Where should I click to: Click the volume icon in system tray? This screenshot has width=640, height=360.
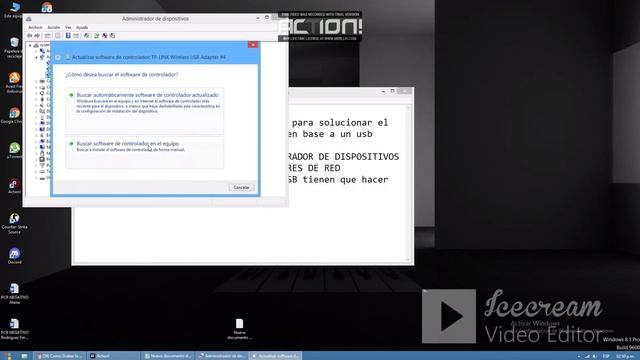coord(594,356)
